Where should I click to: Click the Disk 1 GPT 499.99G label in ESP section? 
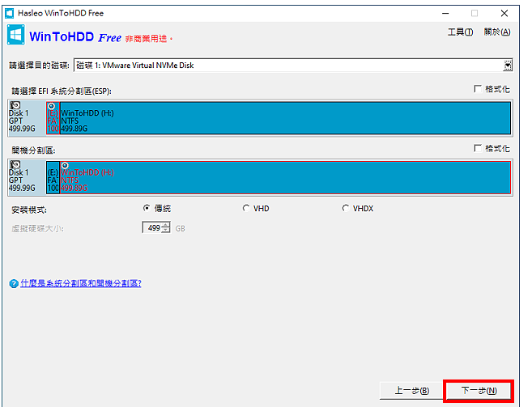coord(22,121)
